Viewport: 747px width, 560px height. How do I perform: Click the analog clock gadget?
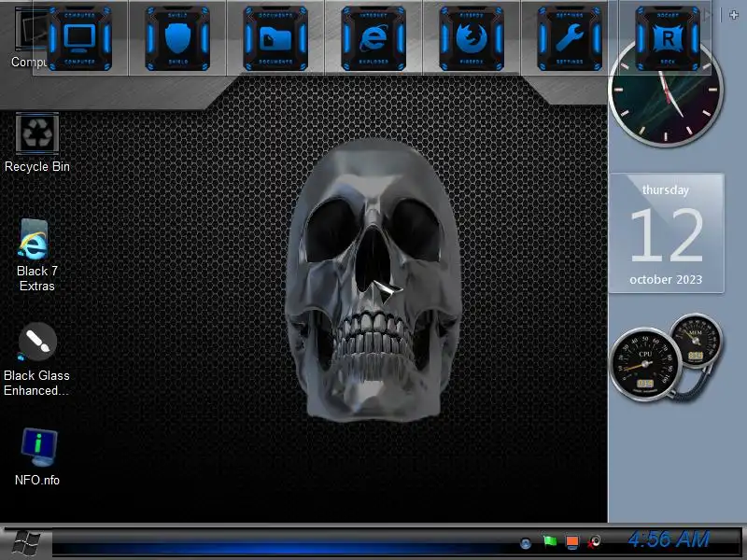point(666,91)
